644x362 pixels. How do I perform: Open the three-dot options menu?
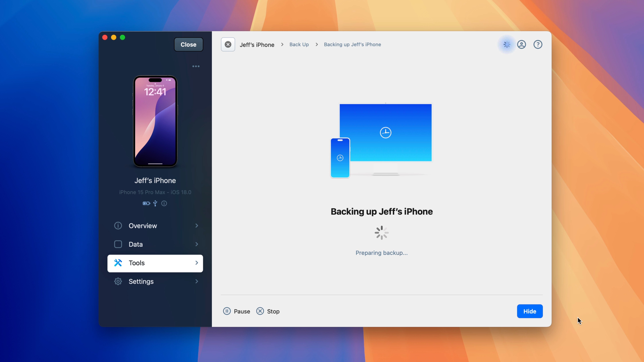[196, 66]
